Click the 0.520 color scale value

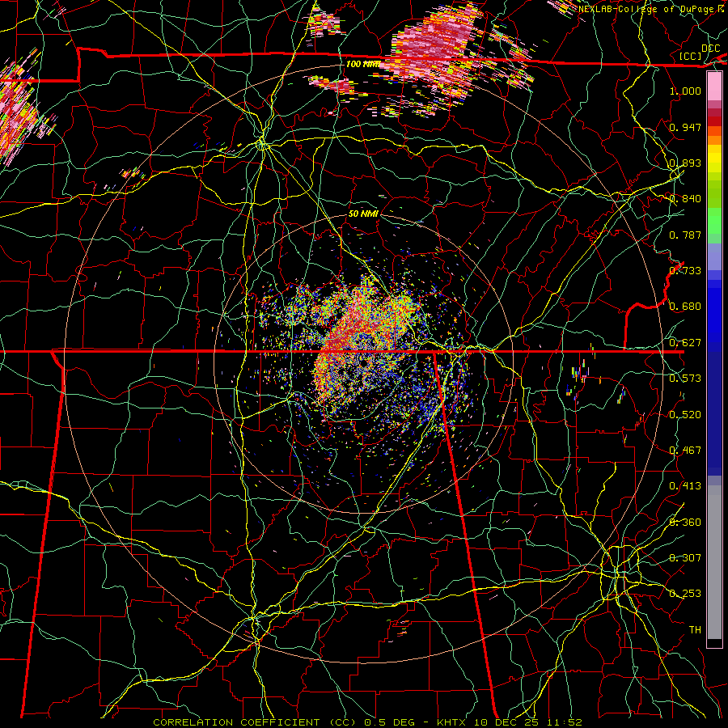[x=685, y=415]
